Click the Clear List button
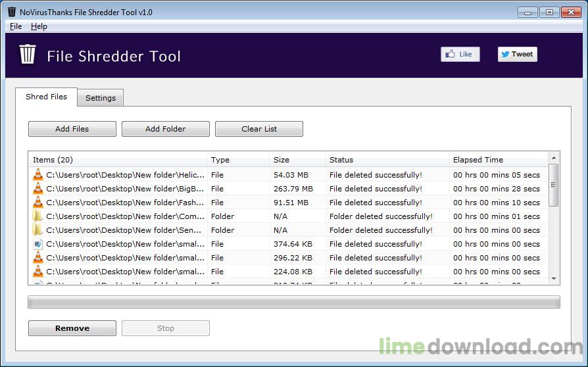The image size is (588, 367). (259, 129)
